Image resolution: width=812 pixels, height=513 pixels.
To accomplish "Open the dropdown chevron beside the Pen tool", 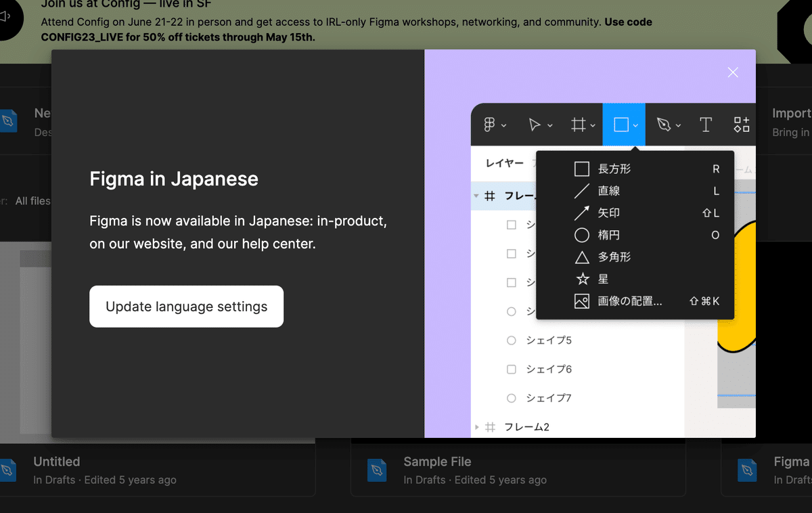I will [x=678, y=126].
